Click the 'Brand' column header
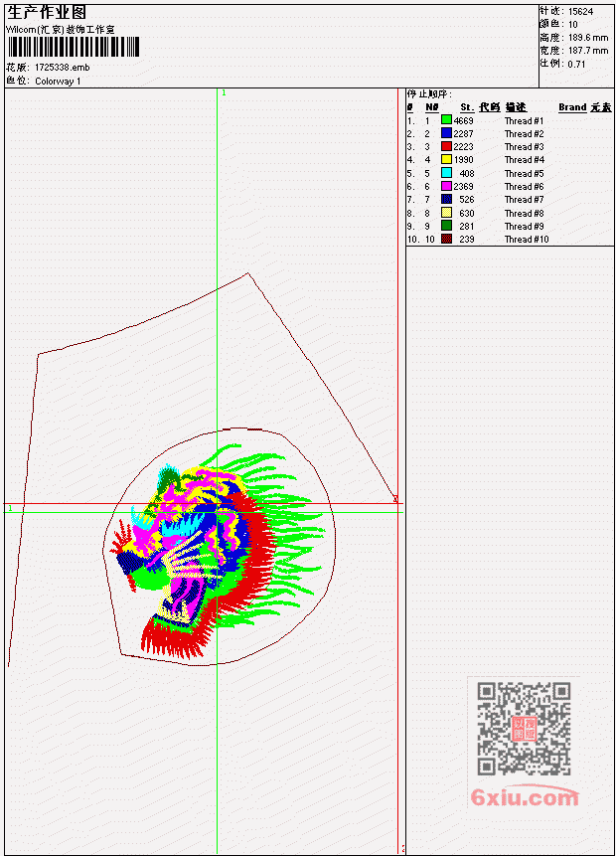Image resolution: width=616 pixels, height=856 pixels. (x=572, y=107)
